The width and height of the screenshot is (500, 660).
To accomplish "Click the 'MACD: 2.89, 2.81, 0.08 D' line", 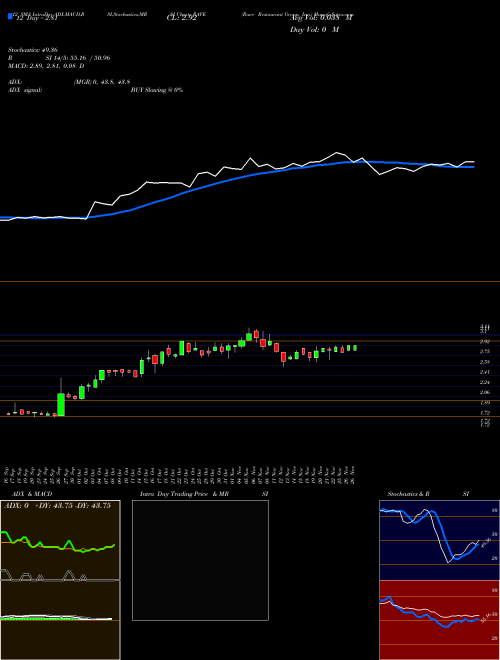I will click(46, 66).
